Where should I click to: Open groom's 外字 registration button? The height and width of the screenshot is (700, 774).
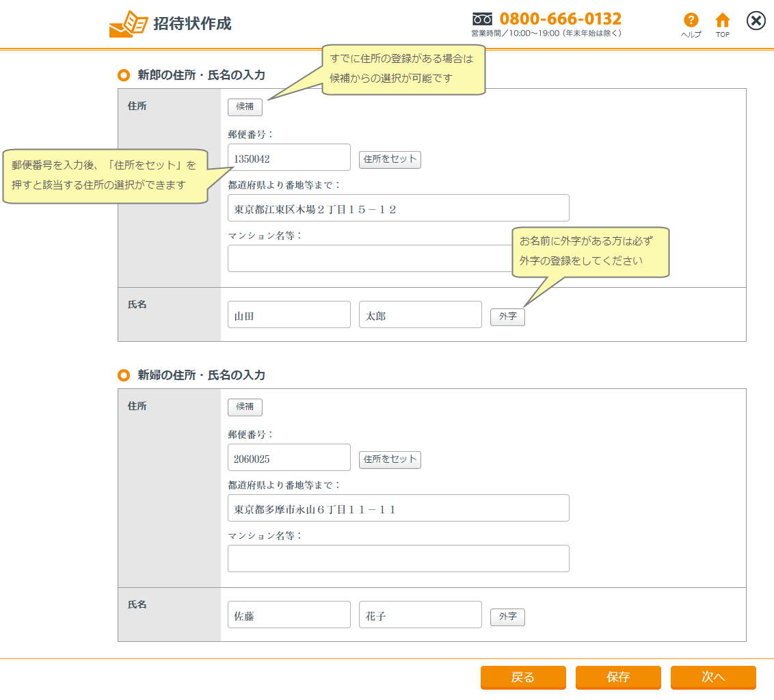click(507, 317)
